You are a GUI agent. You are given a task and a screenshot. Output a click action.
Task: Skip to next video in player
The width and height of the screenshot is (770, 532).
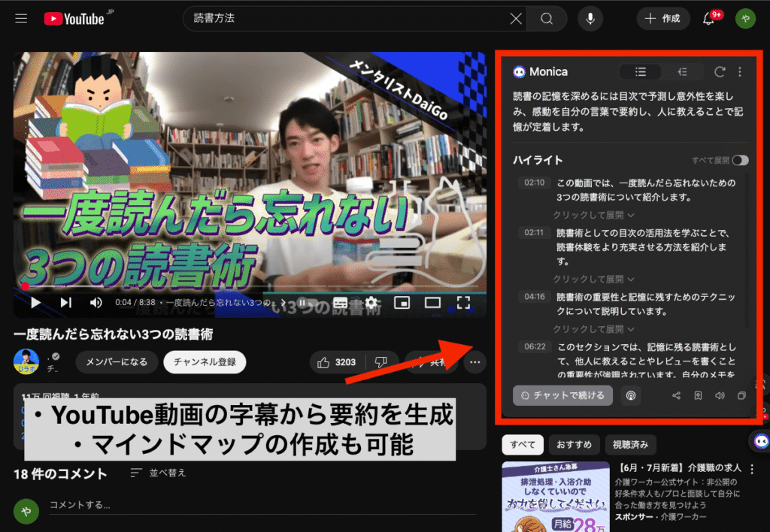point(66,302)
